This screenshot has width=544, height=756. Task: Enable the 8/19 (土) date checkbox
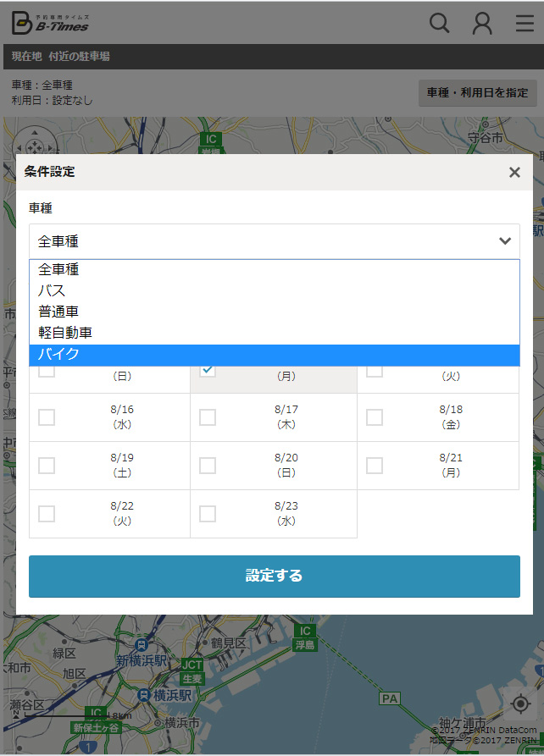click(47, 466)
